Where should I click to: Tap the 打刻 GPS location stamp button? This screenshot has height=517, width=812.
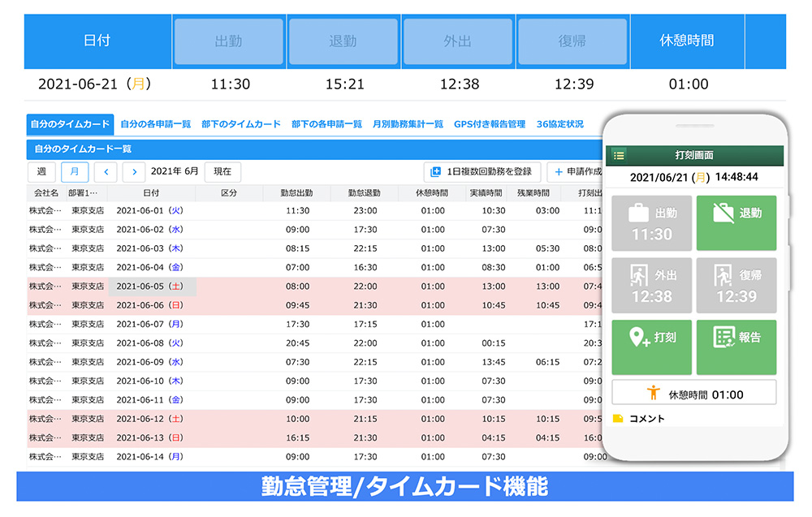pos(651,347)
